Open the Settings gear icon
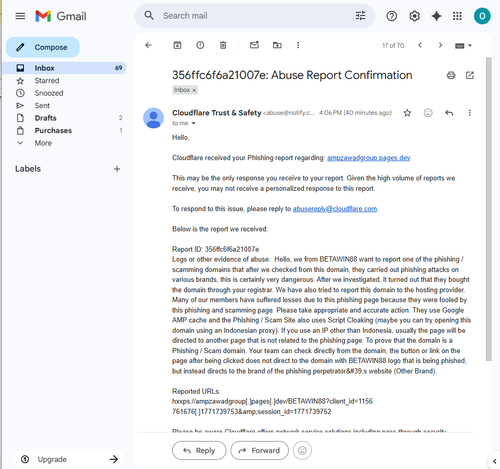 [x=414, y=16]
